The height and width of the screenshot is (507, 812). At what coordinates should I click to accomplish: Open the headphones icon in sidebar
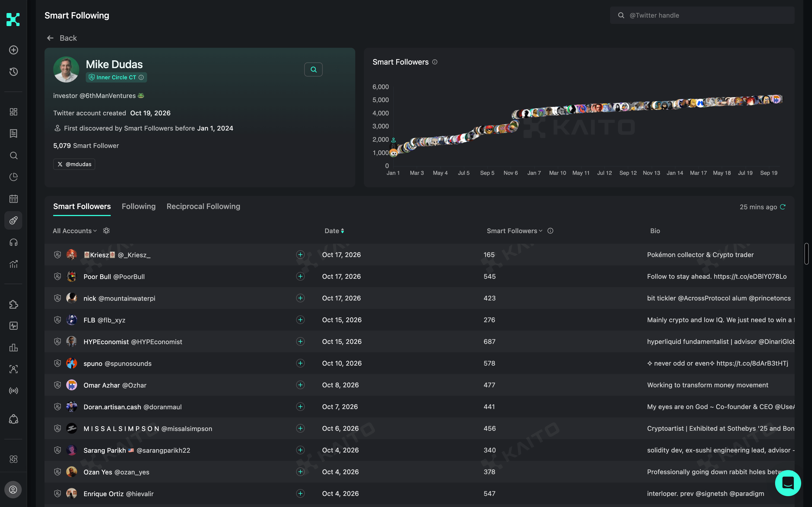(x=13, y=242)
